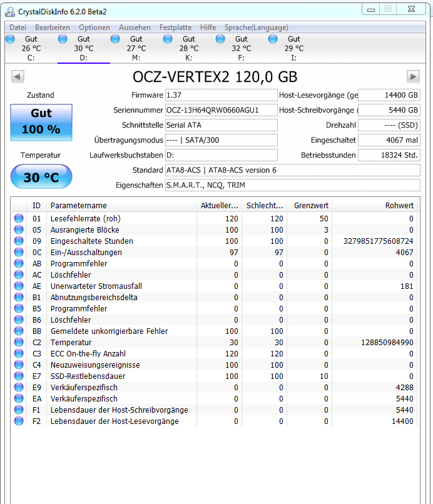The image size is (433, 504).
Task: Open the Sprache(Language) menu
Action: point(257,28)
